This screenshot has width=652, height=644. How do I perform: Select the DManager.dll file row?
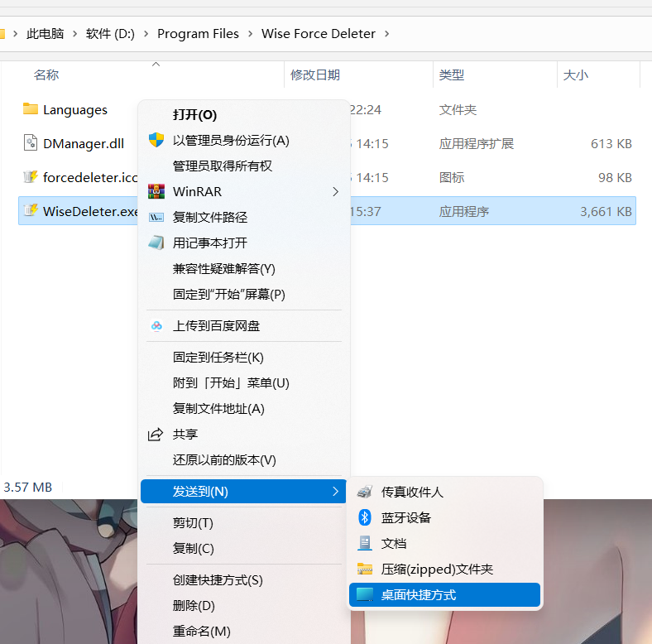tap(83, 143)
